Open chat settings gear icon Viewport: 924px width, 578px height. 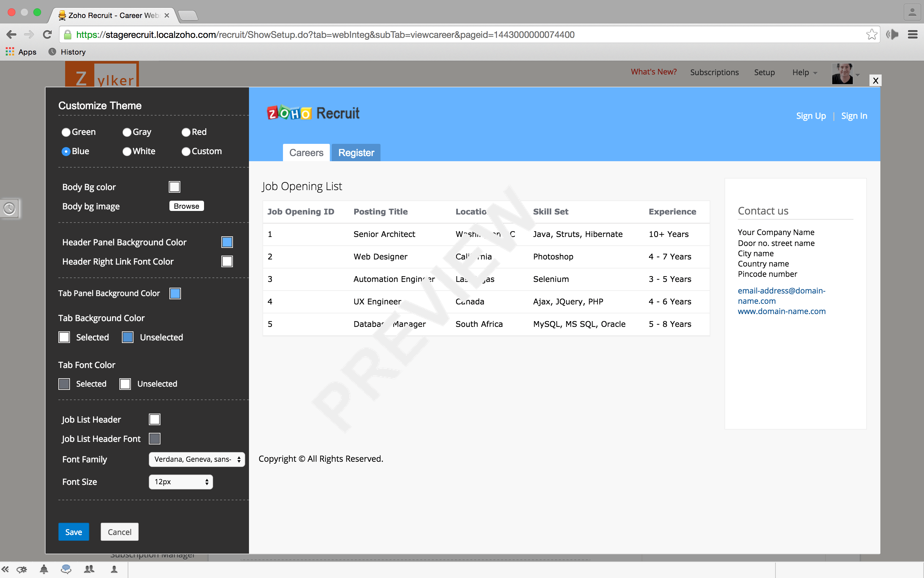[22, 569]
